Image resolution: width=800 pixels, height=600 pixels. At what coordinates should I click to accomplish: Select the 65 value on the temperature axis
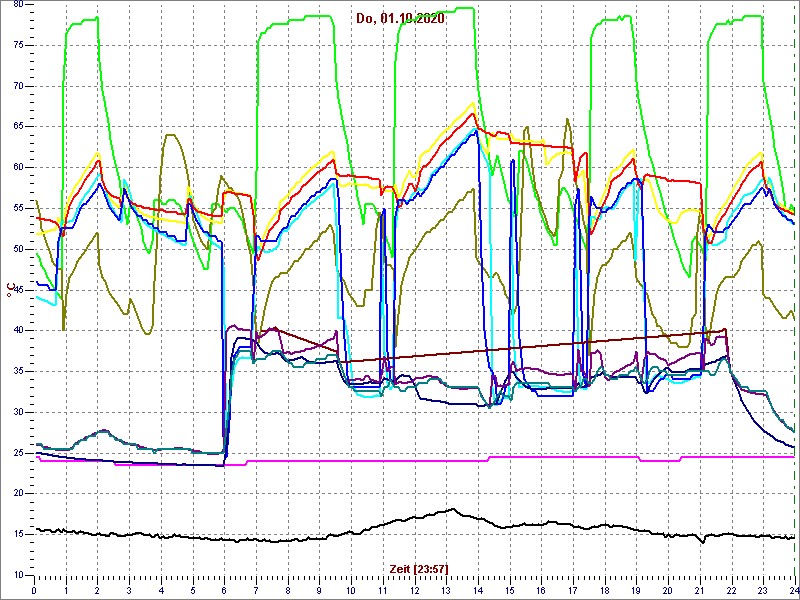point(17,127)
